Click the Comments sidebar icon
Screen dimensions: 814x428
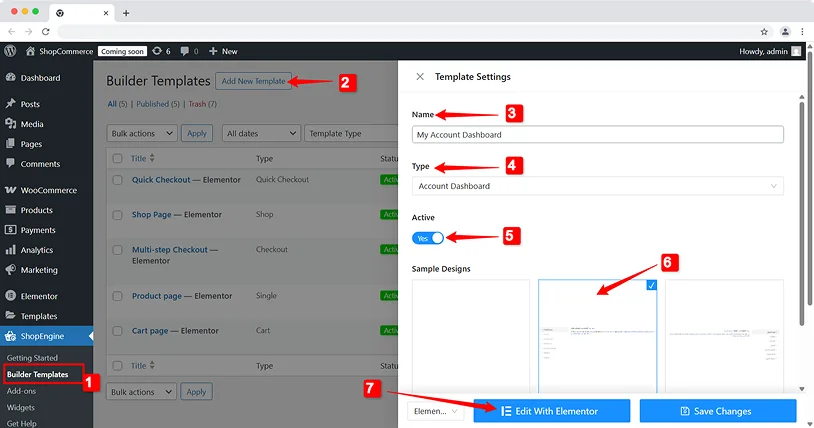click(x=10, y=163)
